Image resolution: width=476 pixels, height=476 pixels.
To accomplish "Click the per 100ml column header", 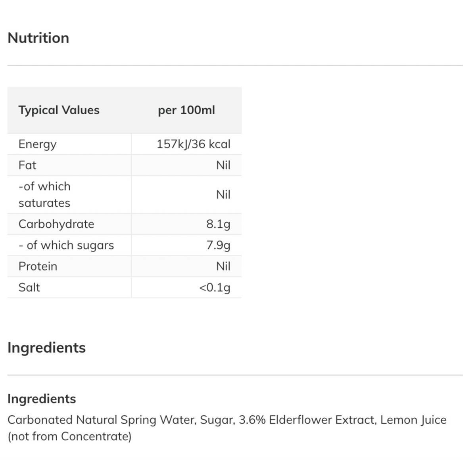I will pyautogui.click(x=186, y=110).
